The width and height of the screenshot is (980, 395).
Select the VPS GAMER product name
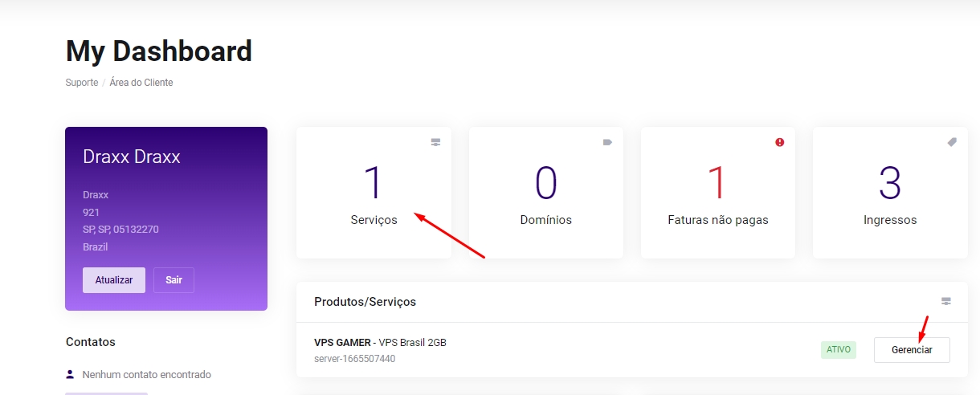pyautogui.click(x=342, y=343)
